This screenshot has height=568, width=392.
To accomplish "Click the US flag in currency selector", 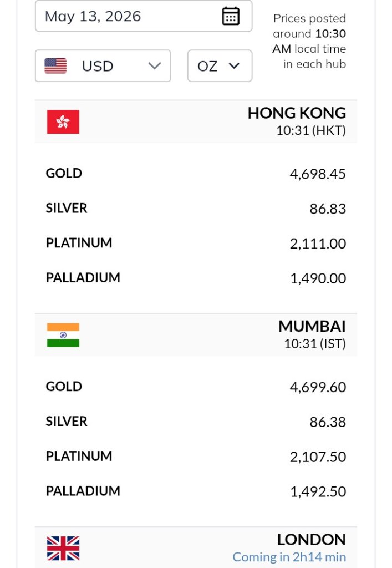I will point(55,66).
